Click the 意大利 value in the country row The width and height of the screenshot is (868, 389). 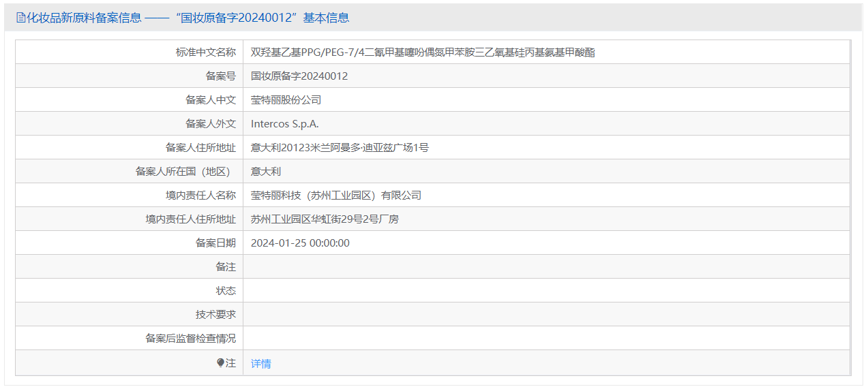266,171
